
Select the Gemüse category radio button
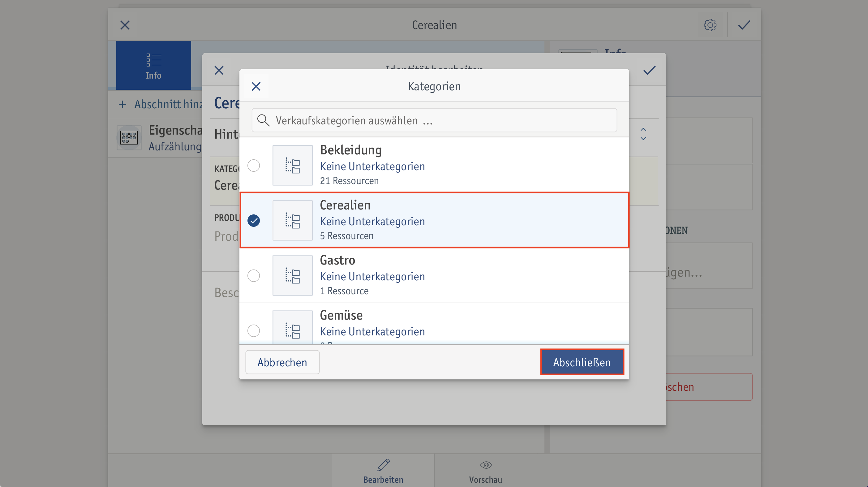(x=253, y=331)
